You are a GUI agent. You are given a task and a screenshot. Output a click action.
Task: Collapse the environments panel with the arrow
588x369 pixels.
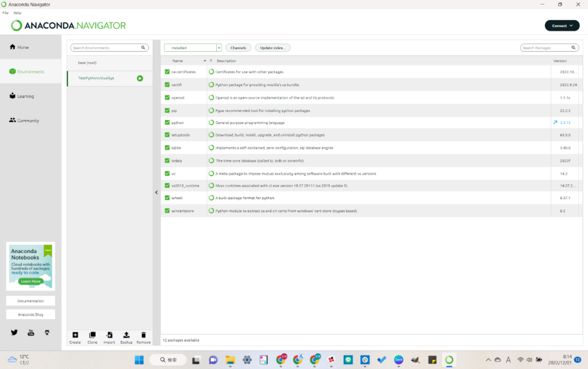click(157, 192)
